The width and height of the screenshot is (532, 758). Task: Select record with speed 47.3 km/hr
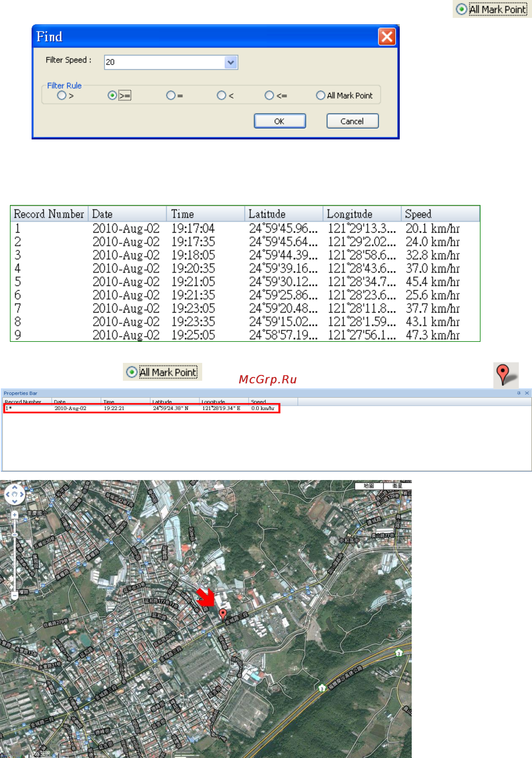[x=245, y=335]
